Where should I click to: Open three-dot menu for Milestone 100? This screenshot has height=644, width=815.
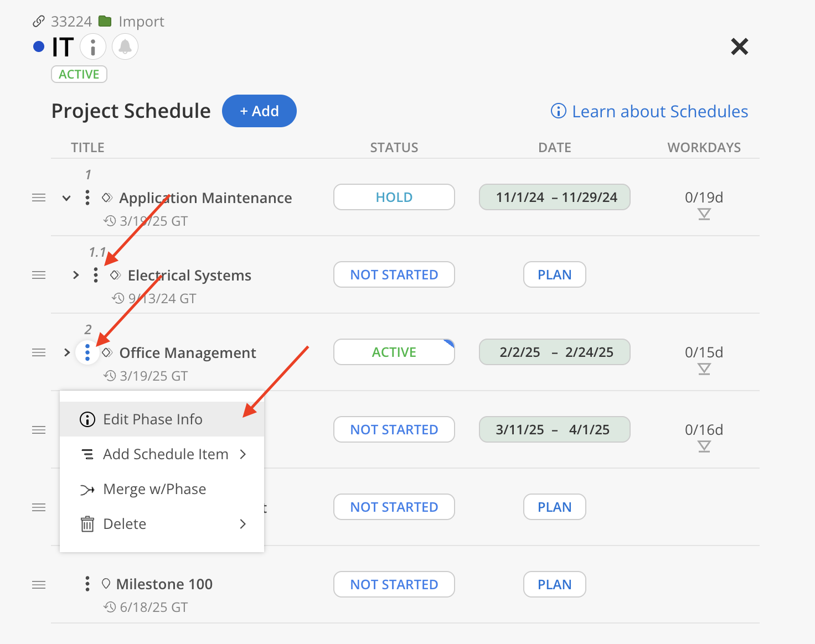pyautogui.click(x=87, y=584)
